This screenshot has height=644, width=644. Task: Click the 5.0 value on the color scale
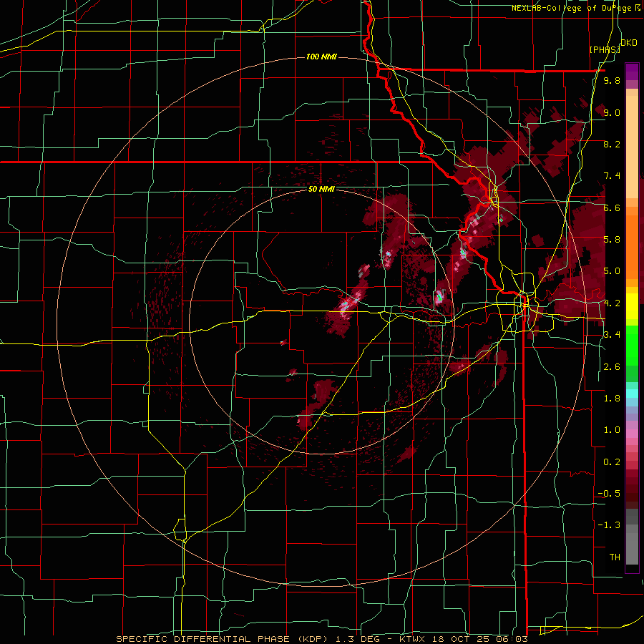tap(612, 271)
